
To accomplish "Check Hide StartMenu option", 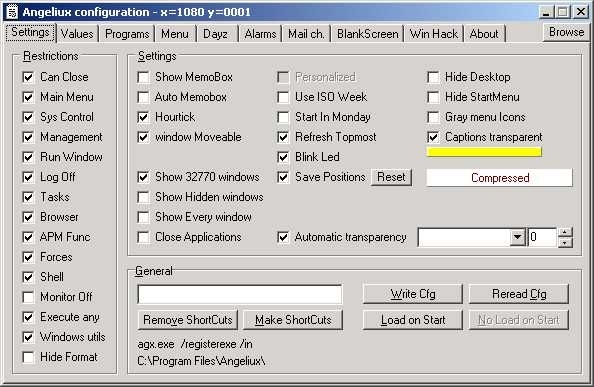I will [433, 97].
